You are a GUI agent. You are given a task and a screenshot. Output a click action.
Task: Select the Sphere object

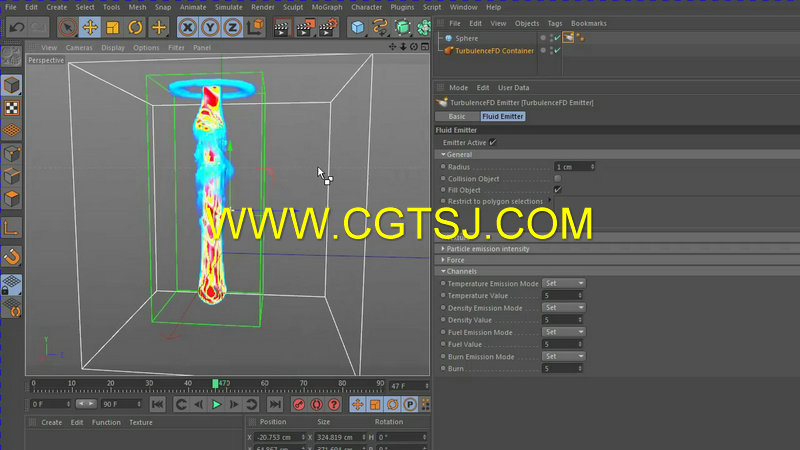click(x=466, y=38)
